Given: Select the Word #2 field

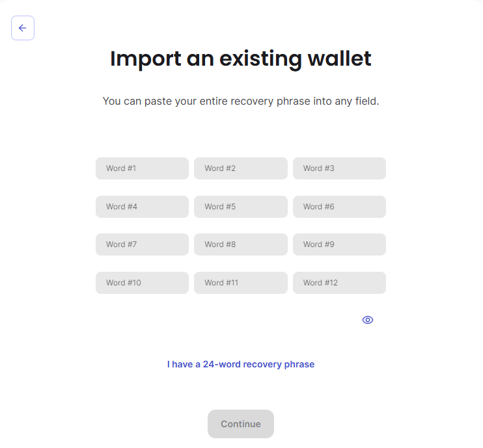Looking at the screenshot, I should (240, 168).
